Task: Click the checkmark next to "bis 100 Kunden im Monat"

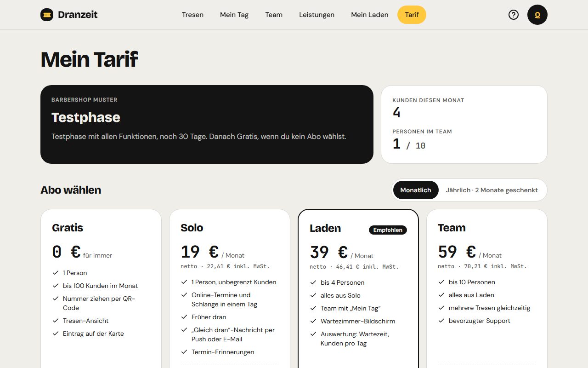Action: (x=56, y=286)
